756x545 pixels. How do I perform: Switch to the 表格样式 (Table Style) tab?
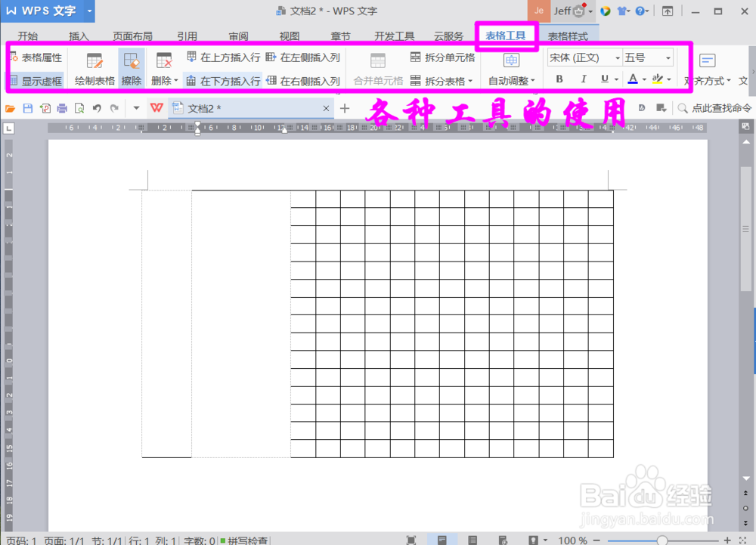click(x=568, y=36)
